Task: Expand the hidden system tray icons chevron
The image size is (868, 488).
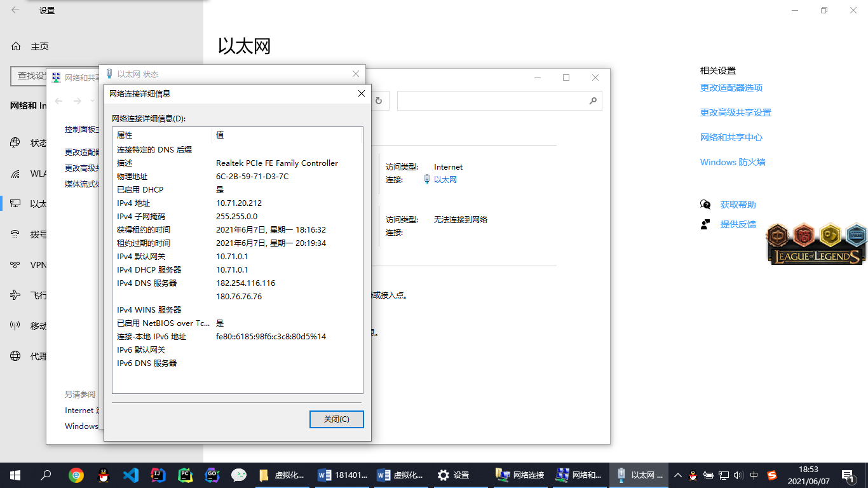Action: pyautogui.click(x=677, y=475)
